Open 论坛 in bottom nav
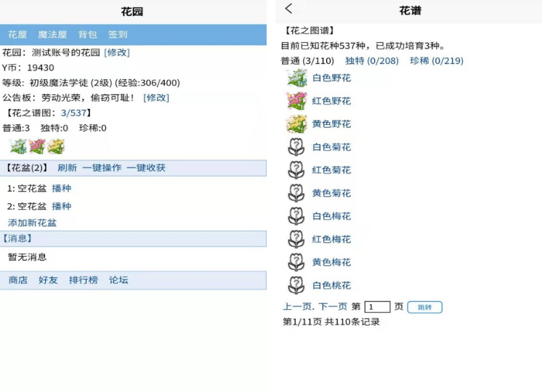 118,280
